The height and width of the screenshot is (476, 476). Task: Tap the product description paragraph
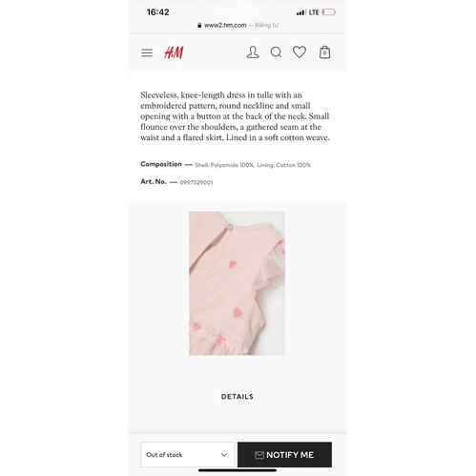[x=236, y=116]
